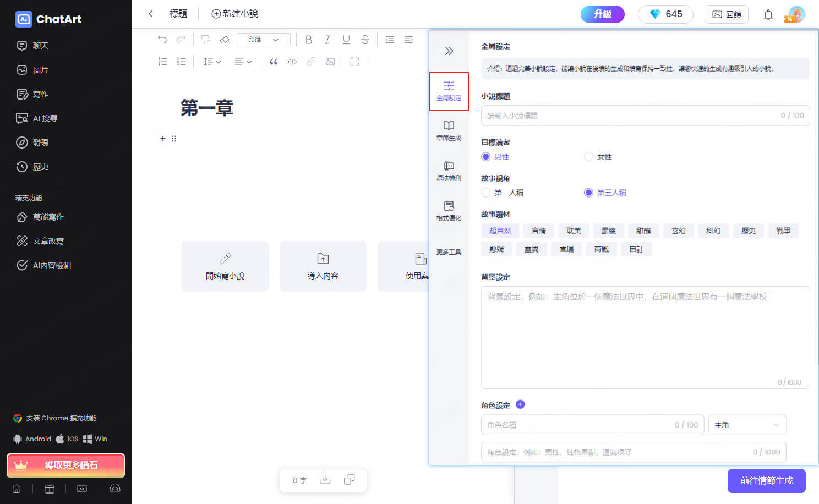Click the 回饋 feedback button
This screenshot has height=504, width=819.
[727, 14]
